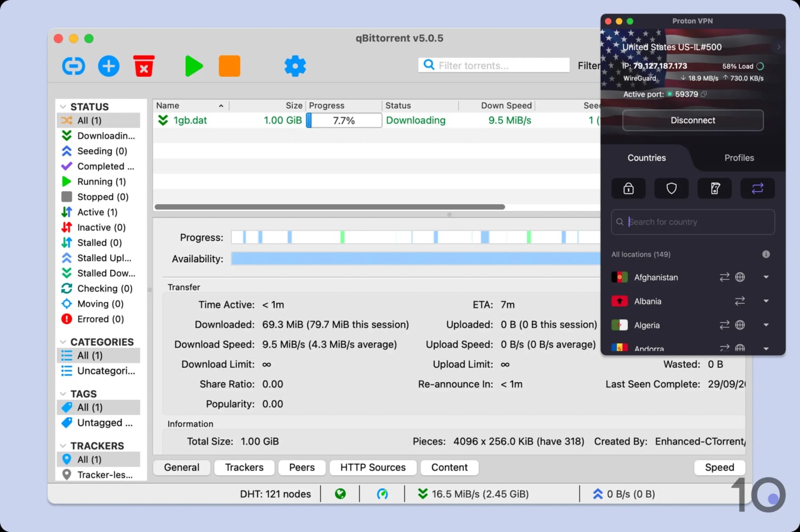
Task: Select Checking (0) status filter
Action: click(x=99, y=288)
